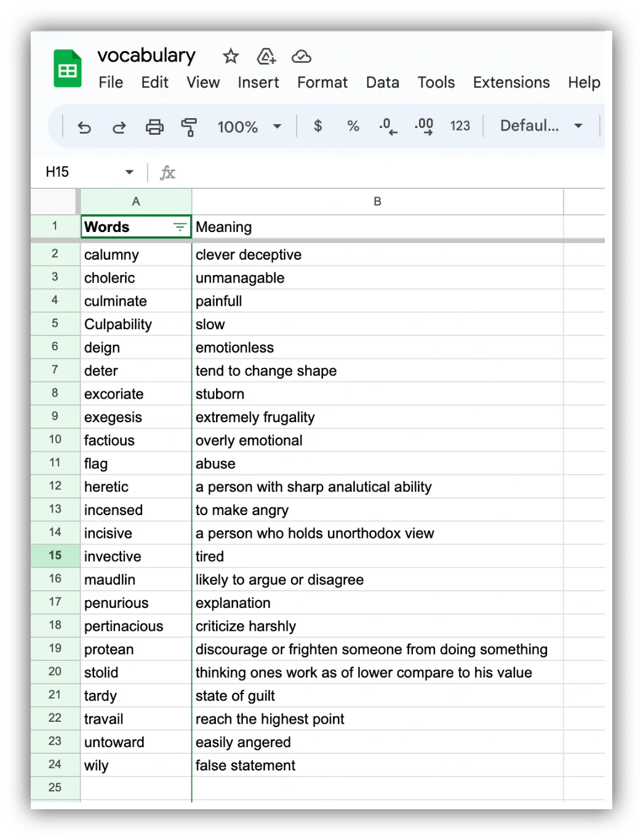
Task: Select the cell with deign
Action: 136,348
